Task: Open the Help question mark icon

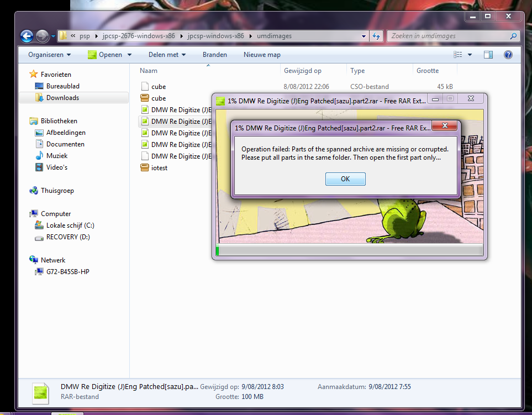Action: pyautogui.click(x=508, y=55)
